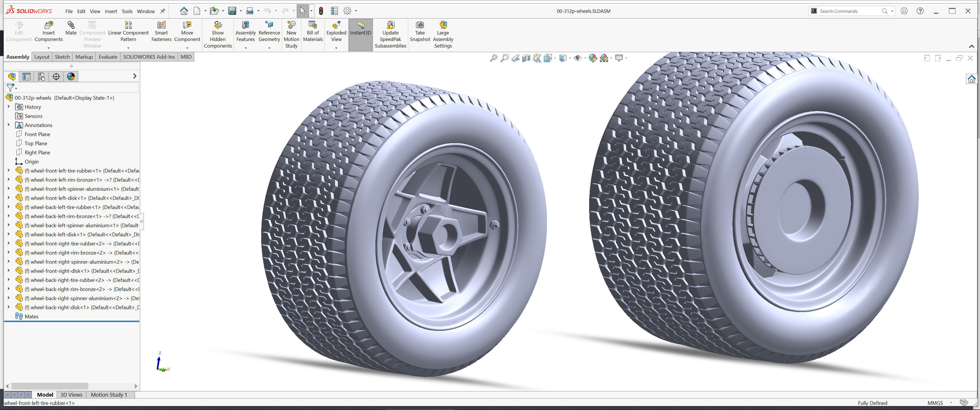Switch to Motion Study 1 tab
The image size is (980, 410).
pos(109,394)
